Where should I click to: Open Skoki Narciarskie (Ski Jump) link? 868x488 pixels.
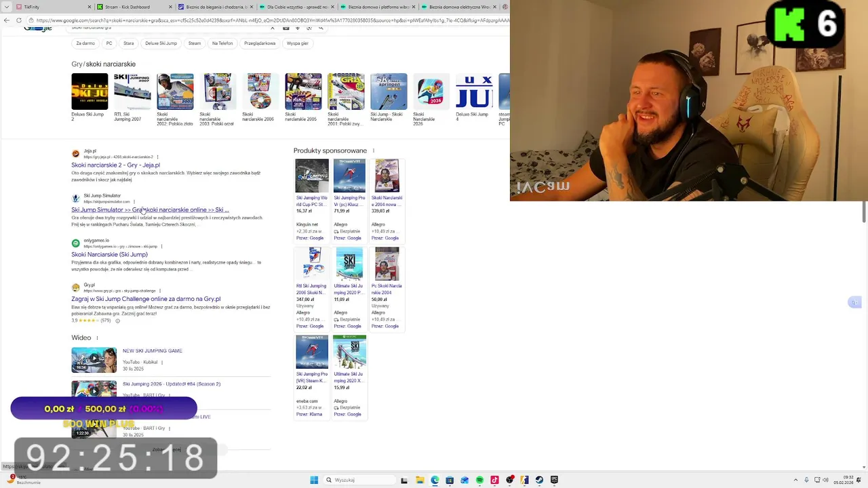pyautogui.click(x=110, y=254)
